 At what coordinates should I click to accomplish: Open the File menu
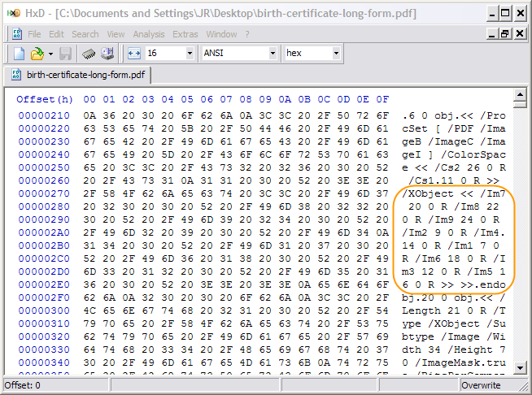point(34,34)
